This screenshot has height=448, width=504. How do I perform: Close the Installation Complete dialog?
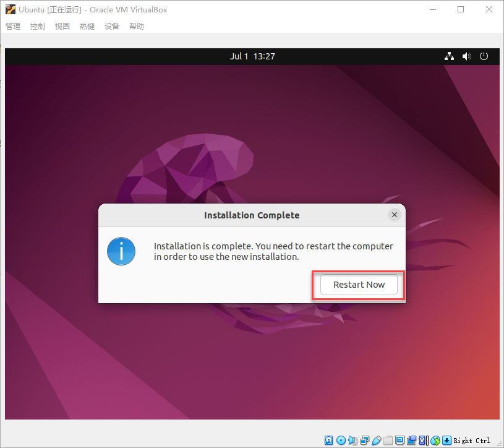click(395, 215)
